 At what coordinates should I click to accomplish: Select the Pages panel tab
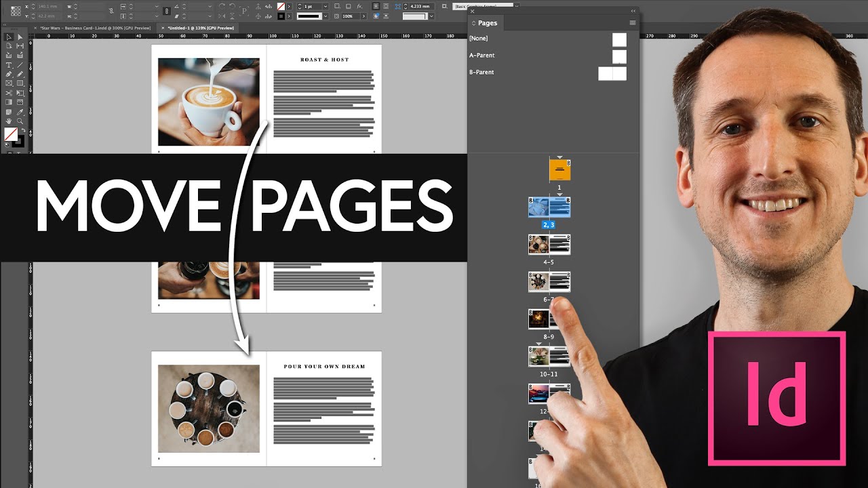[488, 23]
